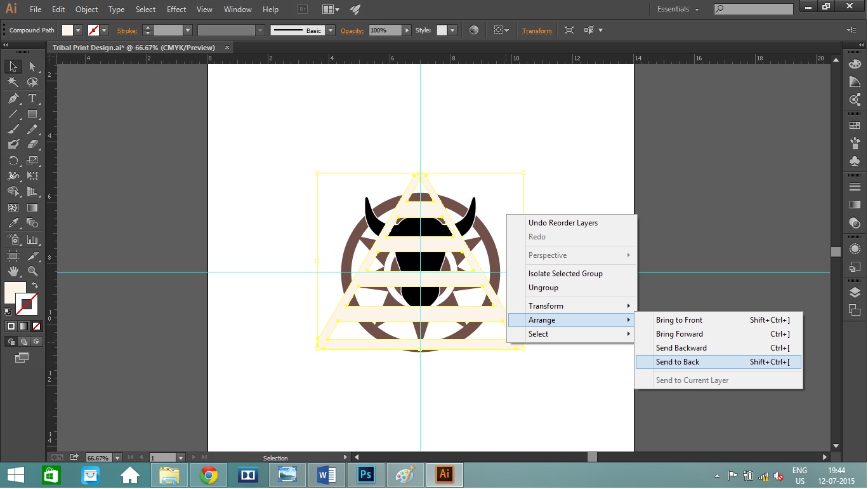Screen dimensions: 868x489
Task: Click the stroke color box in toolbox
Action: [x=27, y=304]
